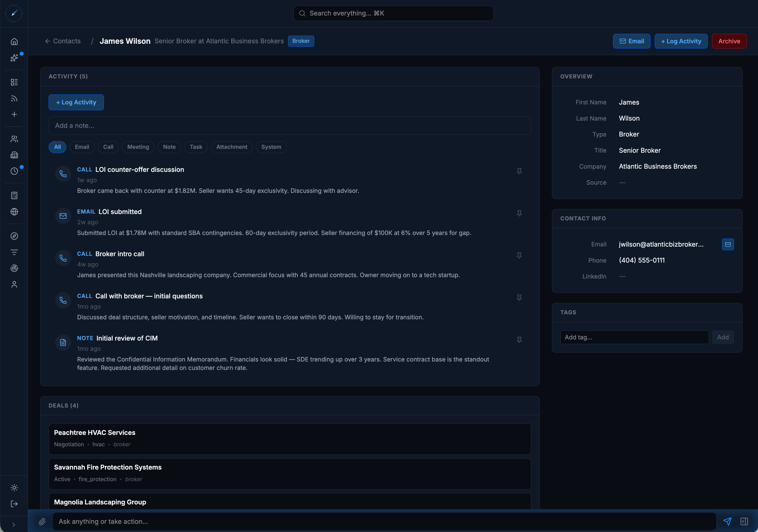Switch to light mode with the sun icon

(x=14, y=488)
